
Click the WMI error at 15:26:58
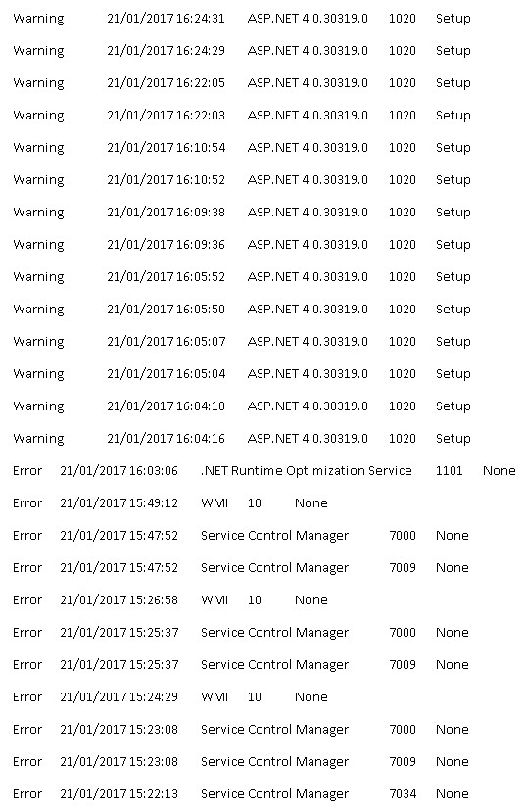pos(170,599)
